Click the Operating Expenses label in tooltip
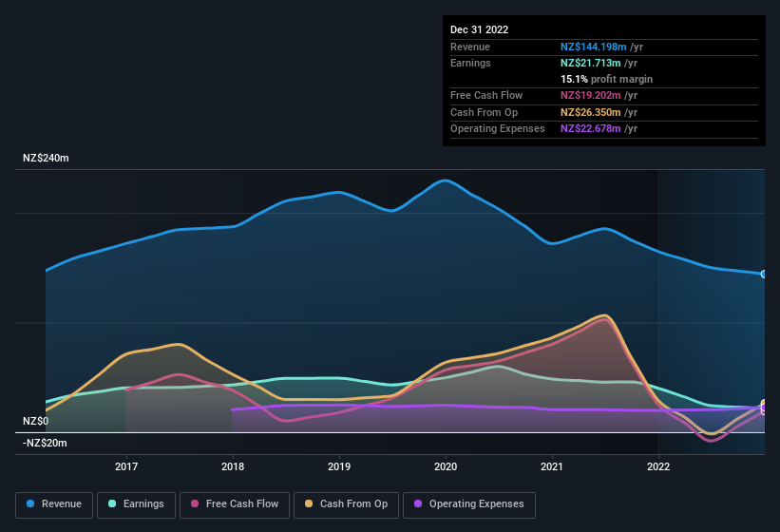The height and width of the screenshot is (532, 780). (x=498, y=129)
